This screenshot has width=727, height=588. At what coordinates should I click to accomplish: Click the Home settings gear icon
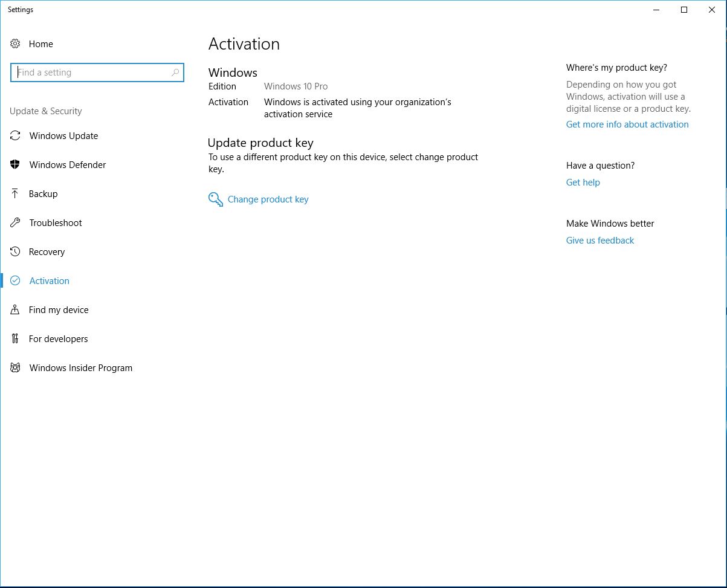15,44
